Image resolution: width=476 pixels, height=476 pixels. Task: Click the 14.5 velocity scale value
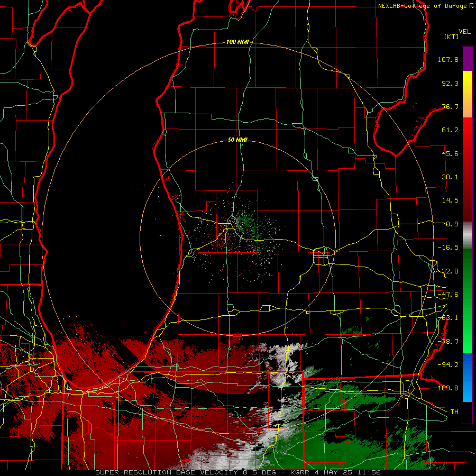pyautogui.click(x=450, y=200)
